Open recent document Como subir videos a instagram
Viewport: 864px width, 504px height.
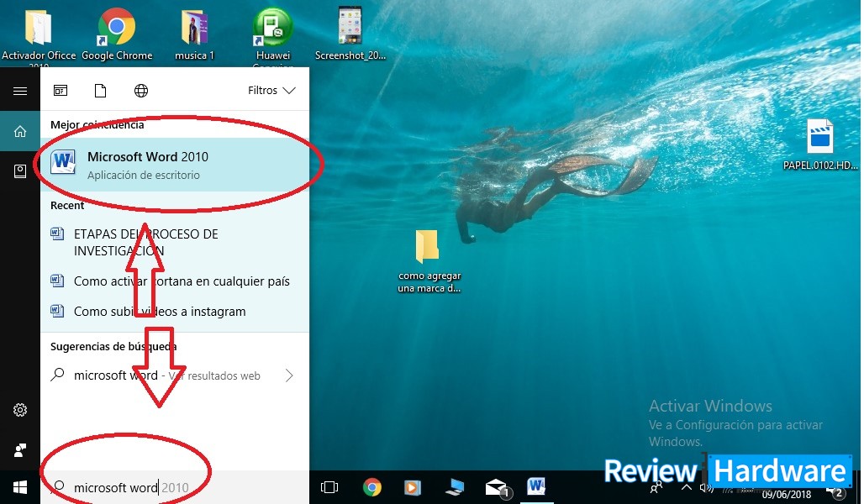(175, 311)
